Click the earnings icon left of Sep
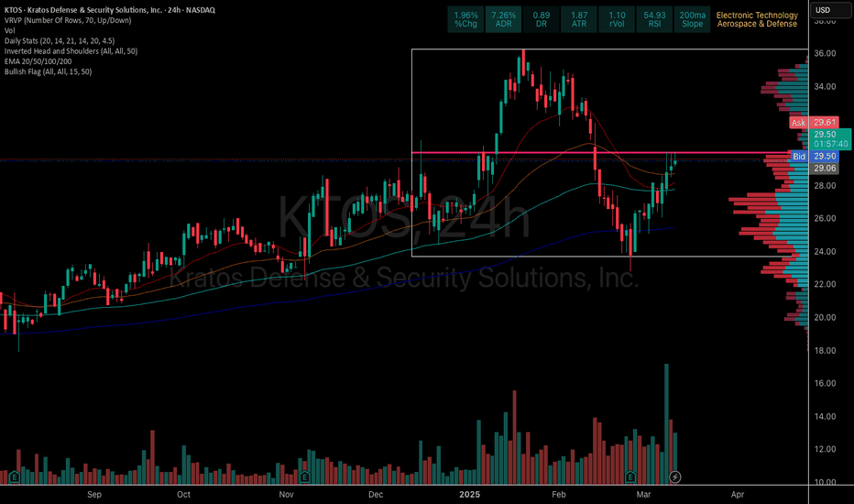This screenshot has height=504, width=854. point(14,477)
